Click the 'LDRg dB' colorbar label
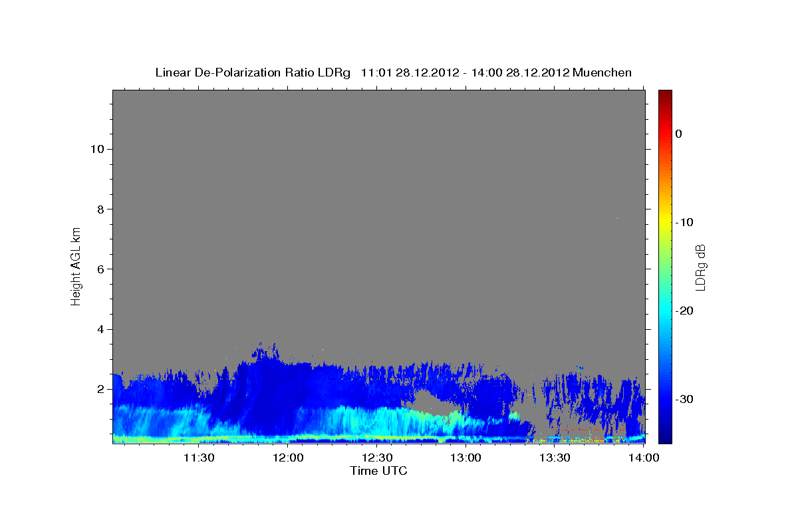 click(x=700, y=267)
